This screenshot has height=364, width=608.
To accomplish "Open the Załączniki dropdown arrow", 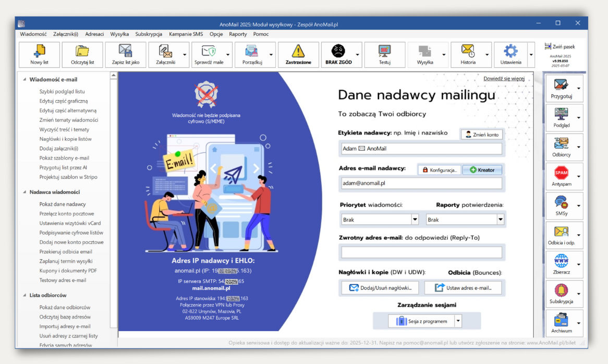I will pyautogui.click(x=185, y=55).
